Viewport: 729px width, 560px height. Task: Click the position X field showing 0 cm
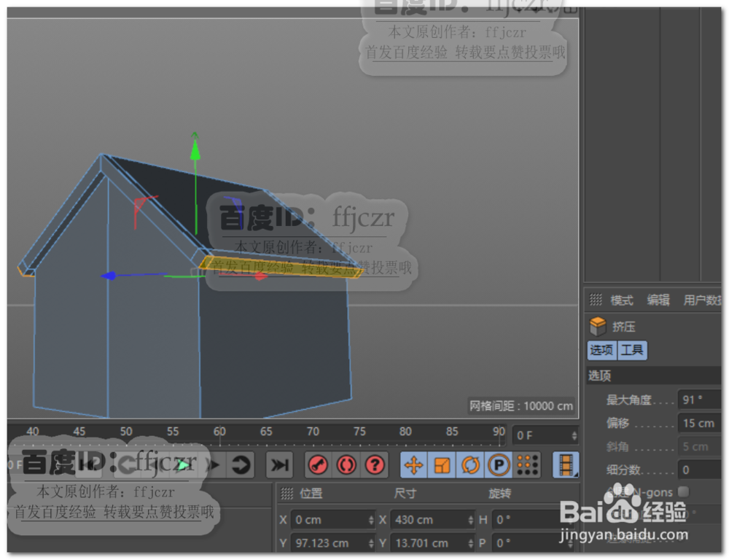tap(332, 520)
